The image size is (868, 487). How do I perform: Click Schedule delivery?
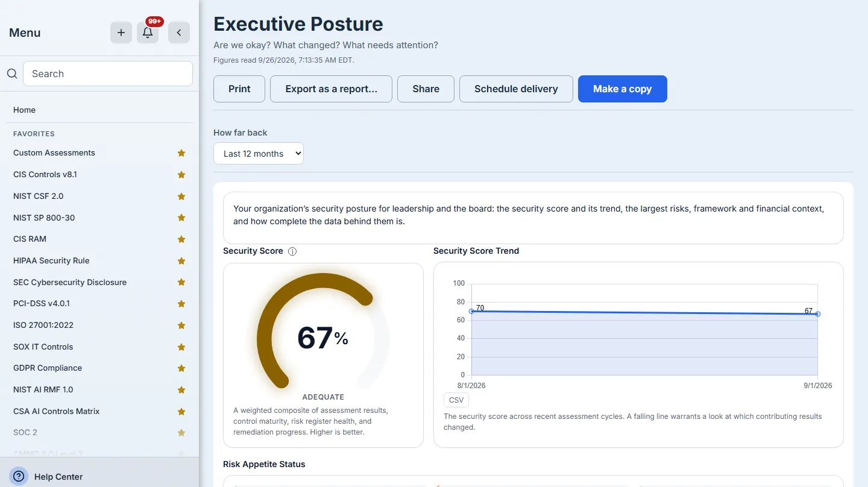pos(516,89)
